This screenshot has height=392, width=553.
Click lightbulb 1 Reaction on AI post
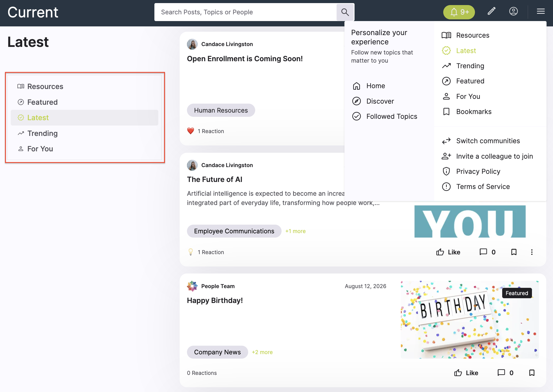pos(206,252)
